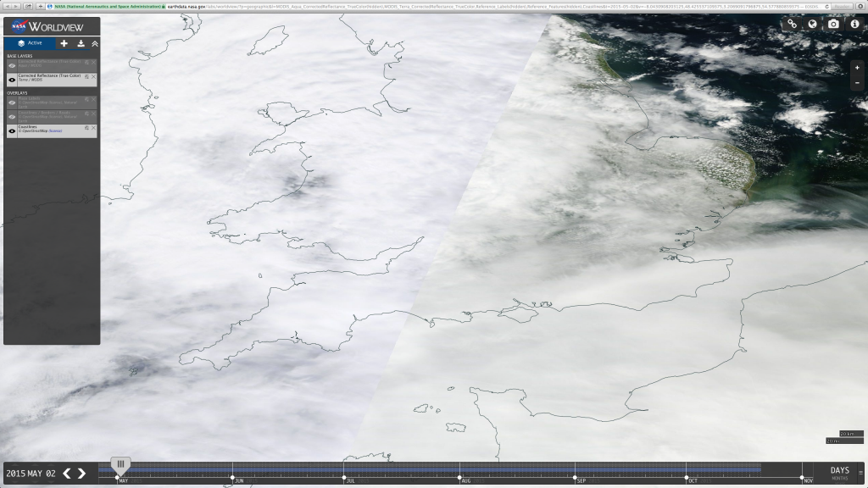
Task: Click the browser add bookmark plus button
Action: (41, 6)
